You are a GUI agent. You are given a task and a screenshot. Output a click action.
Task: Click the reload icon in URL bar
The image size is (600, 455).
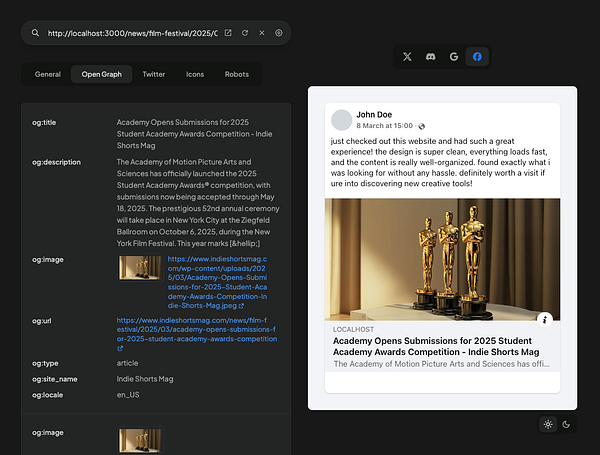(245, 33)
